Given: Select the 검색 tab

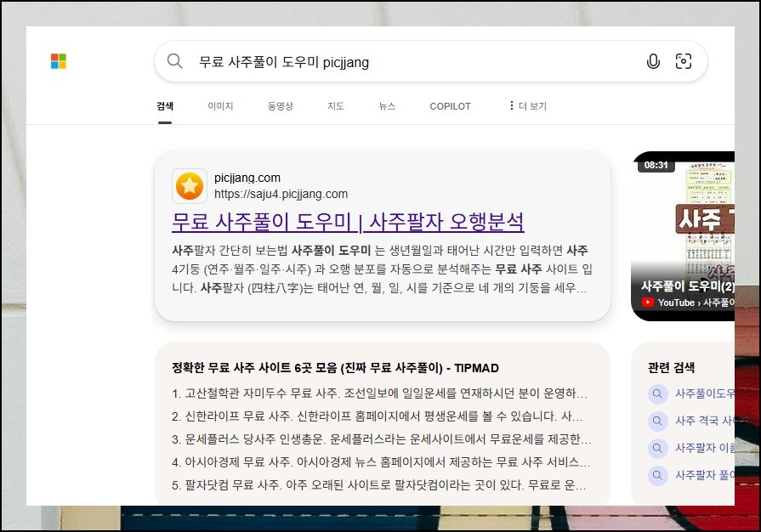Looking at the screenshot, I should (x=165, y=106).
